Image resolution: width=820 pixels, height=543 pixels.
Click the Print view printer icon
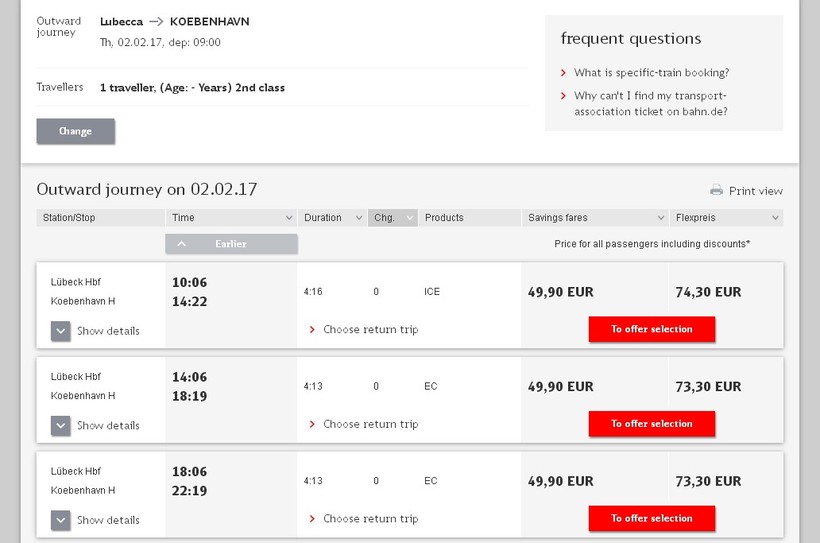click(716, 190)
